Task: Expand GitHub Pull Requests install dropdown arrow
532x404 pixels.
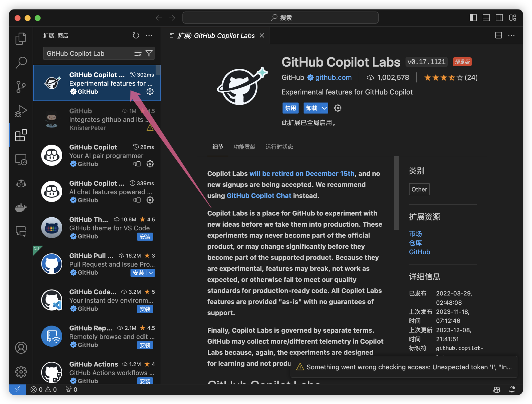Action: pyautogui.click(x=151, y=273)
